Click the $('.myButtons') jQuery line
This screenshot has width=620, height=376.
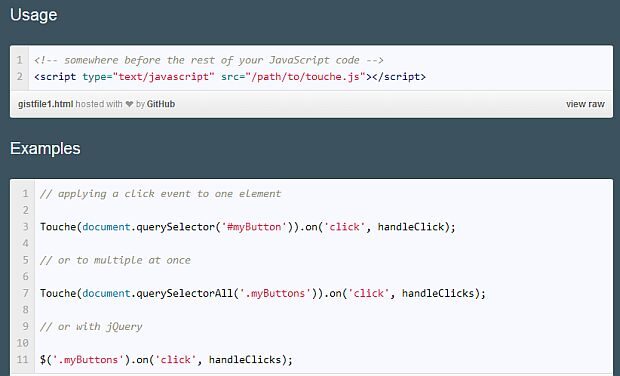coord(166,360)
